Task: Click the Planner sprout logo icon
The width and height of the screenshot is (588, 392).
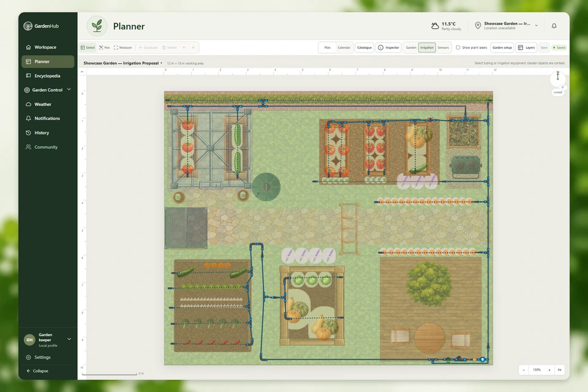Action: (x=97, y=26)
